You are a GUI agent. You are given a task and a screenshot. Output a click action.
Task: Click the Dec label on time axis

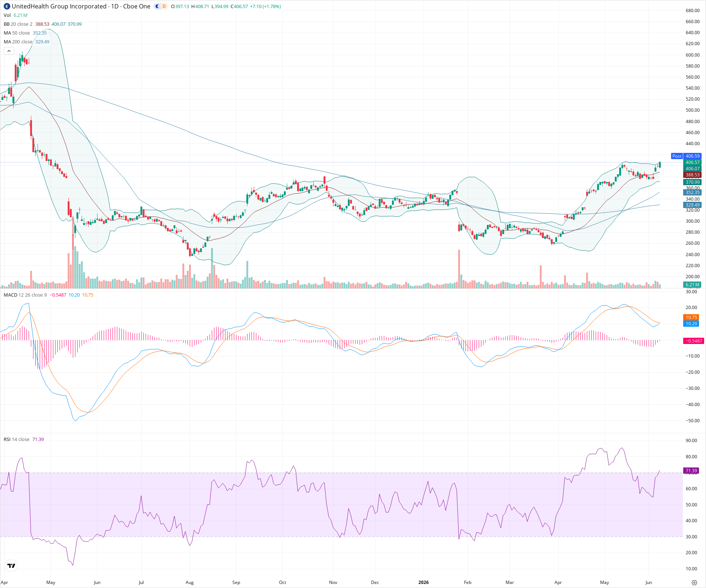pos(375,582)
